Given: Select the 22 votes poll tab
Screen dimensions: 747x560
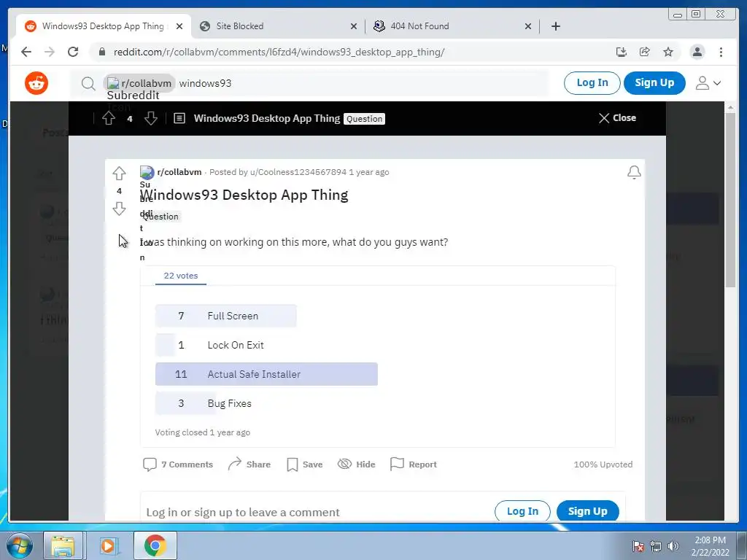Looking at the screenshot, I should click(181, 276).
